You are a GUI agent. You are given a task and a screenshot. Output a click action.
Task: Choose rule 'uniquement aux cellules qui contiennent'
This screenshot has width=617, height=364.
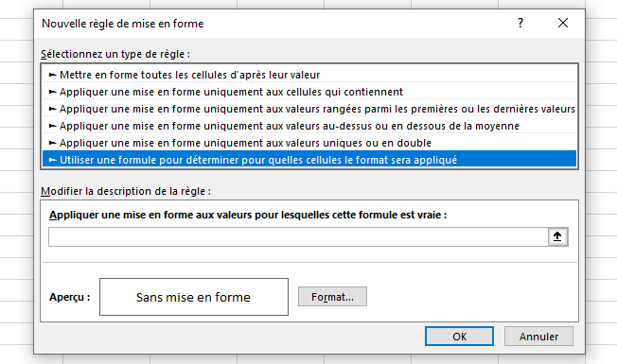pos(308,92)
